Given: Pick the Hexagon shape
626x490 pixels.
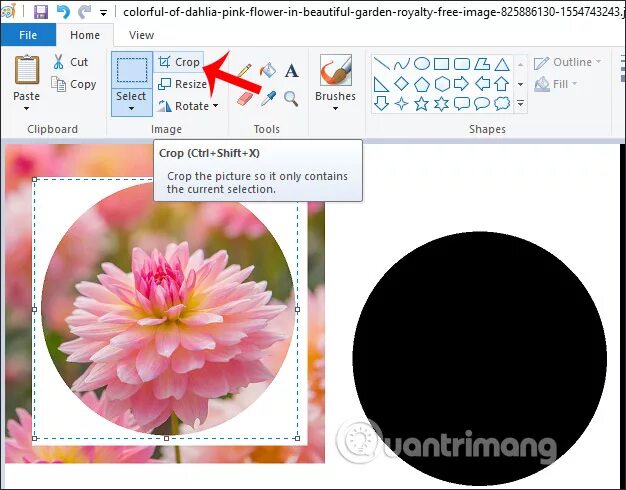Looking at the screenshot, I should pos(442,84).
